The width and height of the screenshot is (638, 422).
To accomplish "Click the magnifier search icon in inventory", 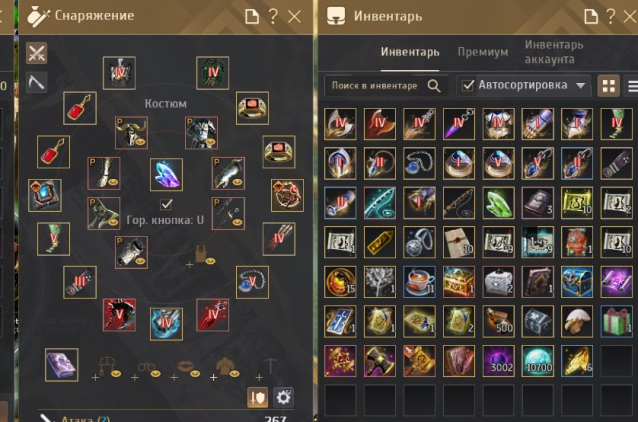I will coord(434,85).
